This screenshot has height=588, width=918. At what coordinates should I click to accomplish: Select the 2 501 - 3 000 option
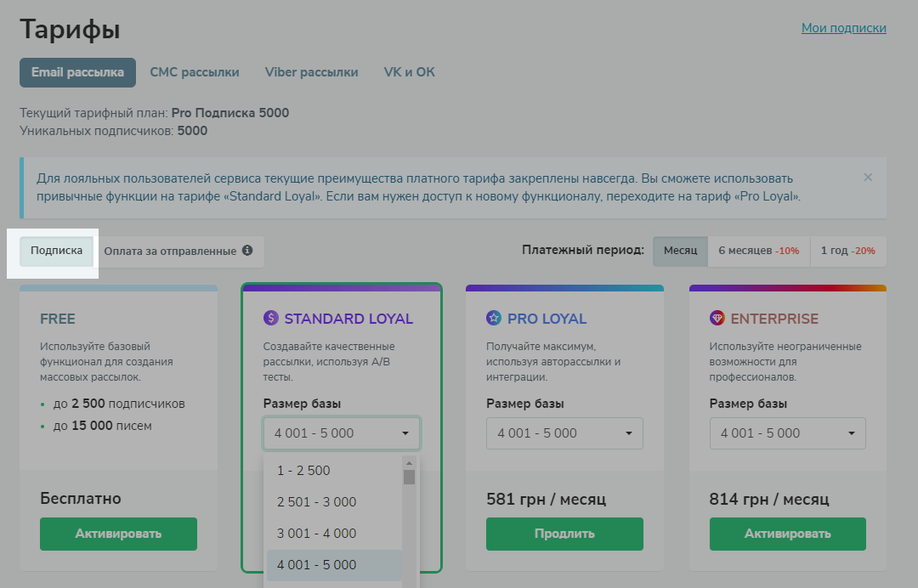[317, 502]
